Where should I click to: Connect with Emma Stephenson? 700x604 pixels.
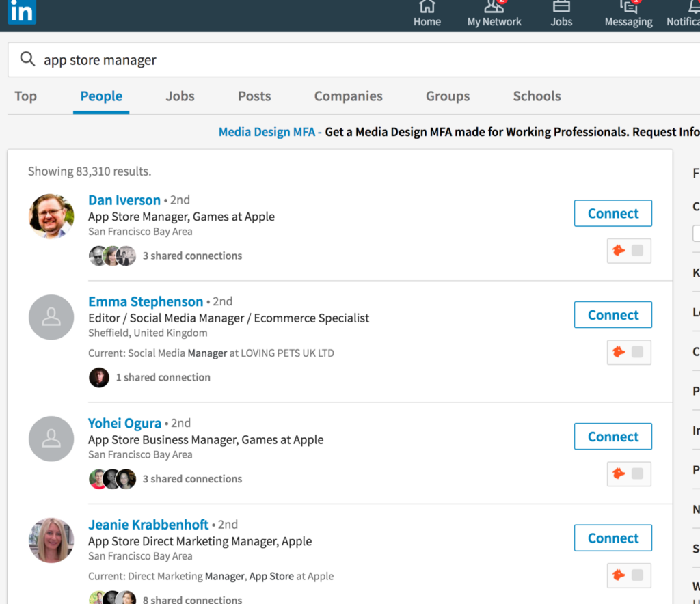[613, 315]
